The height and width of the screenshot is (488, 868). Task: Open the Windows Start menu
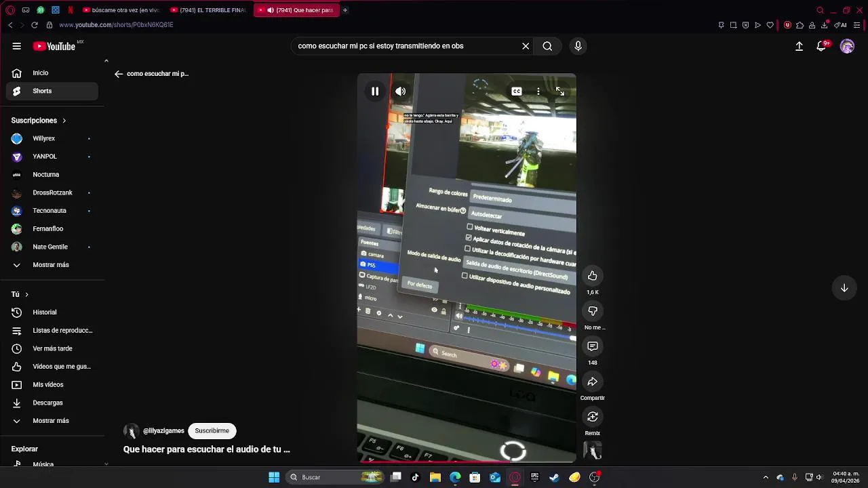[274, 477]
